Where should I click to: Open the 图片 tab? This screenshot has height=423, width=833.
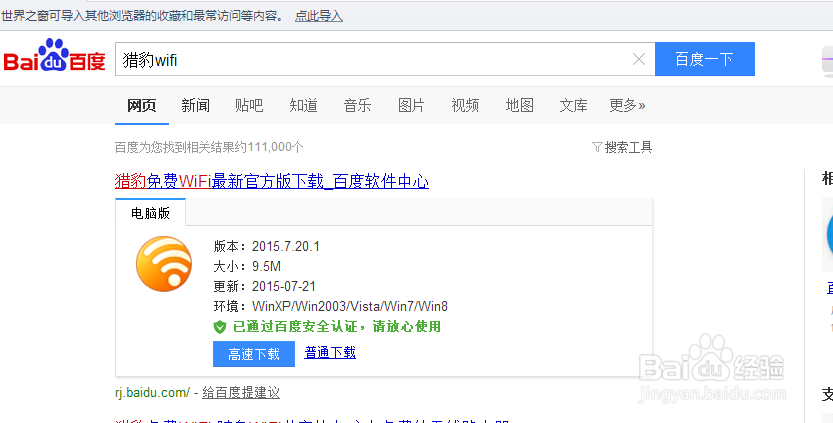coord(411,105)
